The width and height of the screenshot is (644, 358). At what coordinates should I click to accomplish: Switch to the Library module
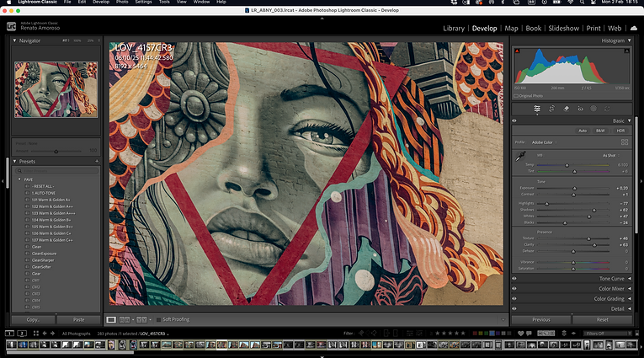coord(454,29)
